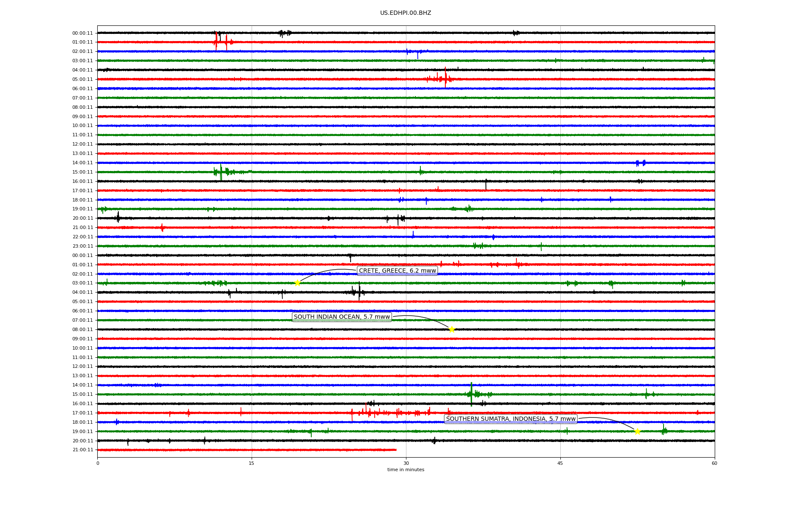Click the 08:00:11 label on the South Indian Ocean star row
Screen dimensions: 812x508
[x=82, y=330]
